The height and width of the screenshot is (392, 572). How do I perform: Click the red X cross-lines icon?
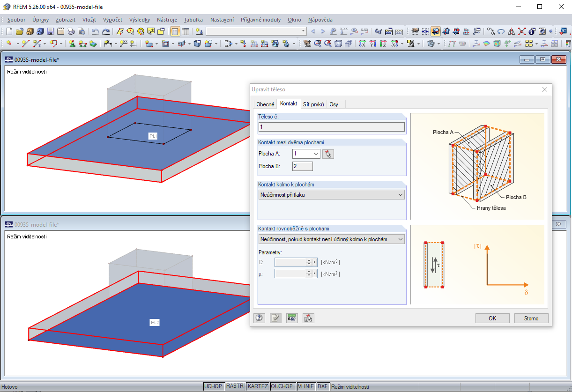pyautogui.click(x=521, y=31)
